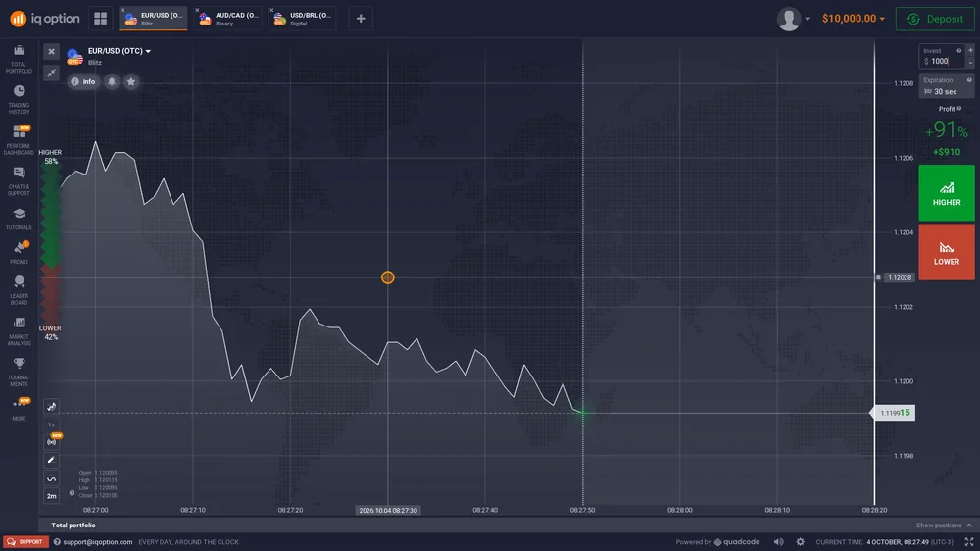Open Trading History in the sidebar
Screen dimensions: 980x551
click(x=19, y=99)
